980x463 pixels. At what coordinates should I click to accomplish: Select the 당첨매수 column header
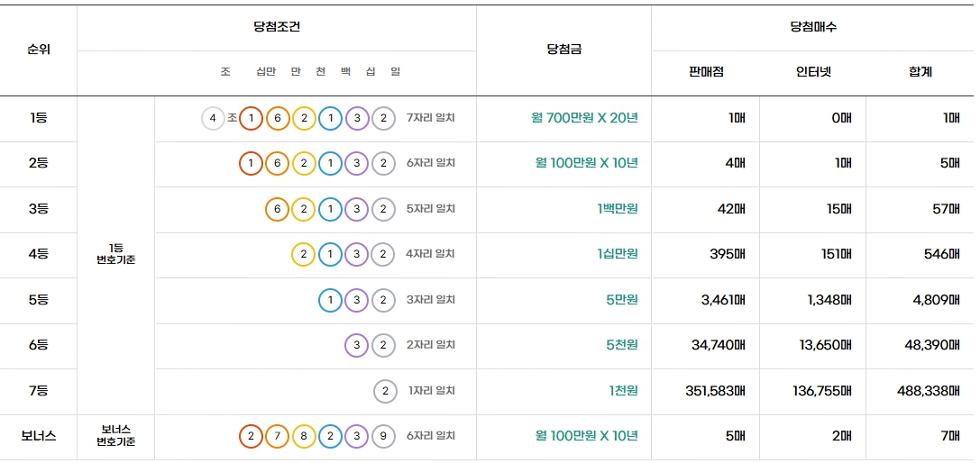812,28
